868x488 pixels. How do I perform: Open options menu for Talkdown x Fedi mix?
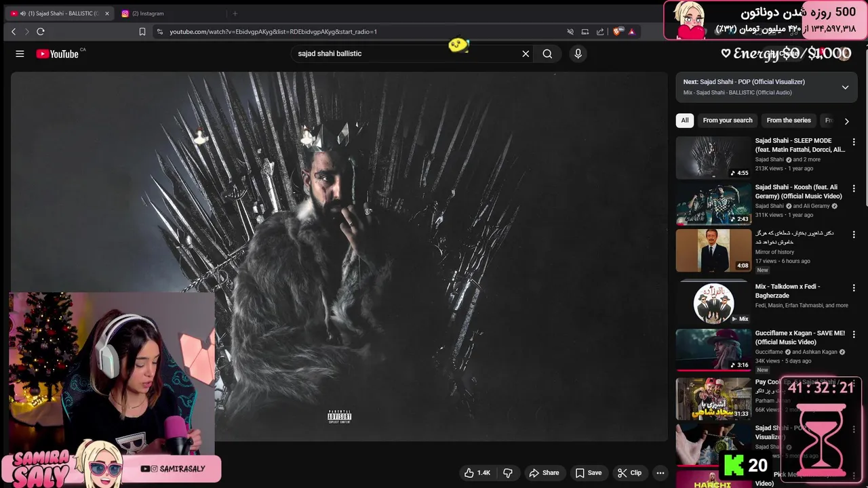pos(854,287)
